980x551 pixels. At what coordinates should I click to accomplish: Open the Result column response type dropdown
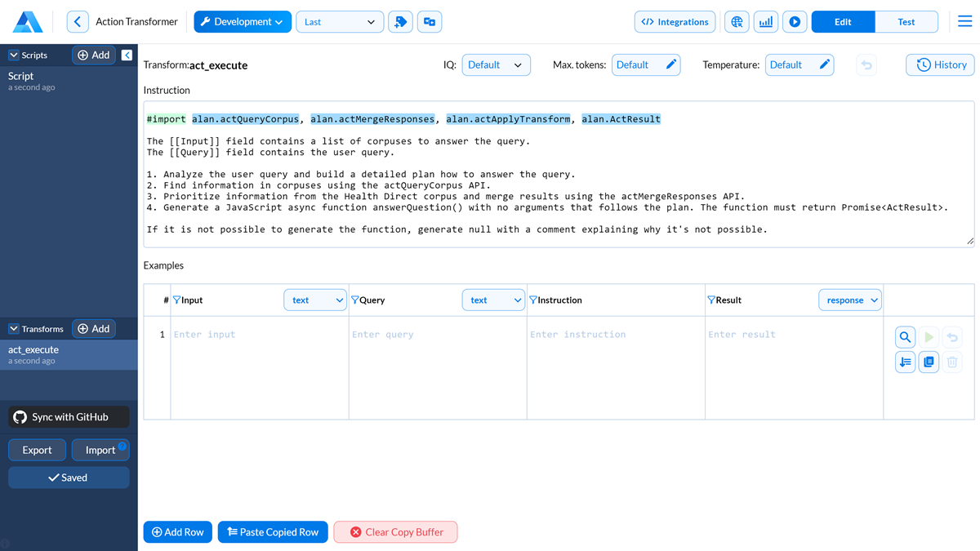point(849,300)
